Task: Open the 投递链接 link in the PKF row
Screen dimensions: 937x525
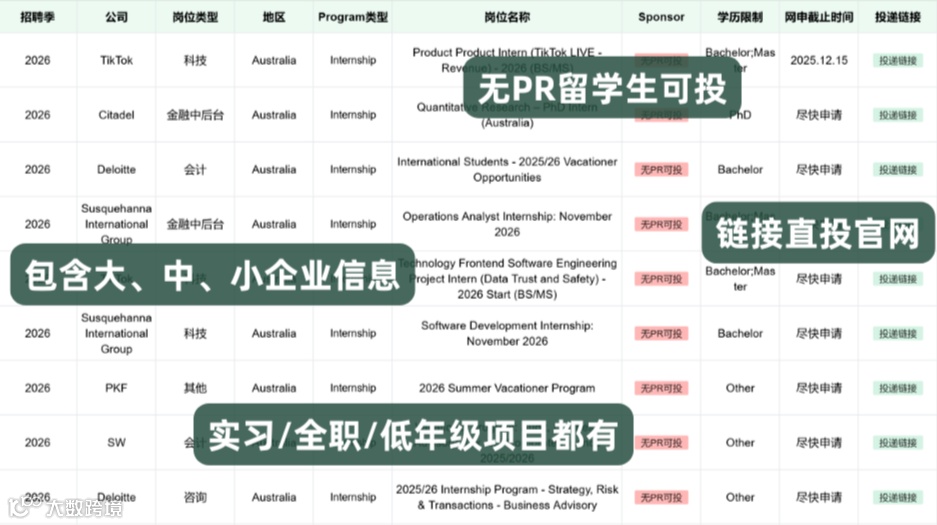Action: tap(898, 388)
